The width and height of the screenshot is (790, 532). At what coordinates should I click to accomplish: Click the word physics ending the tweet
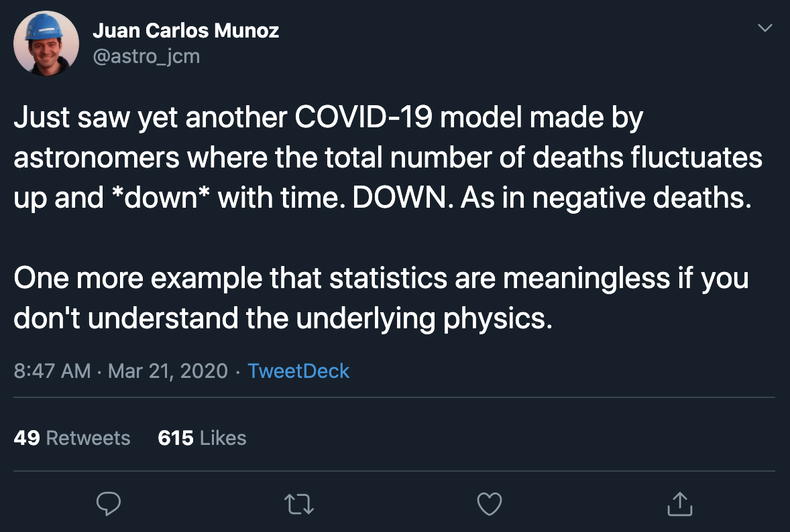tap(496, 320)
